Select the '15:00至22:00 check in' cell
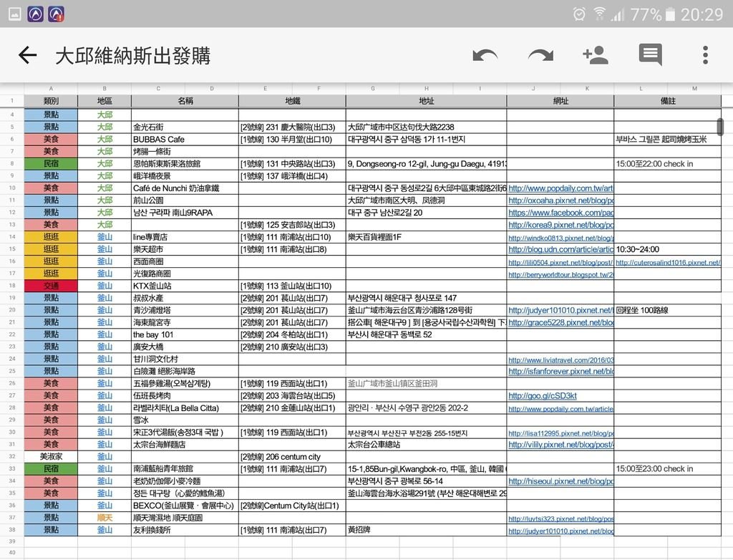 click(x=668, y=163)
